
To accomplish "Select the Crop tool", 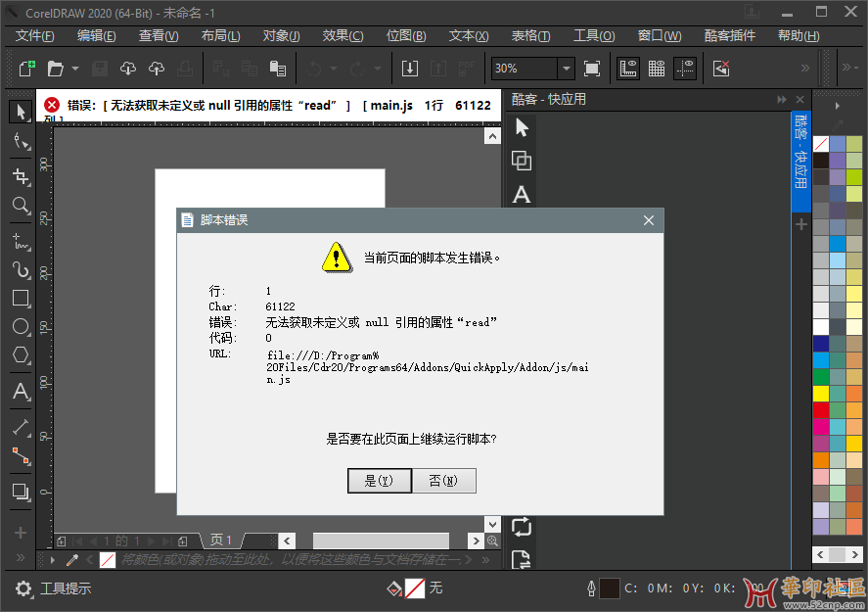I will coord(21,176).
